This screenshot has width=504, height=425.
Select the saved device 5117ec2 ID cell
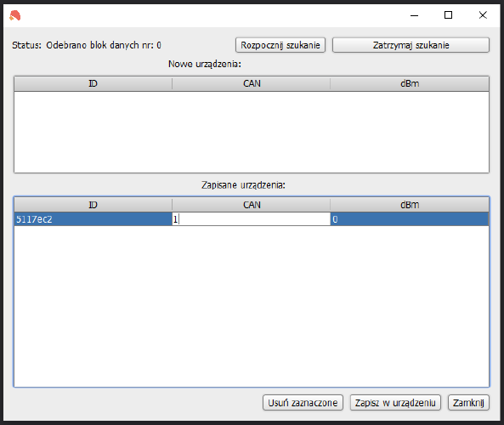(x=93, y=219)
